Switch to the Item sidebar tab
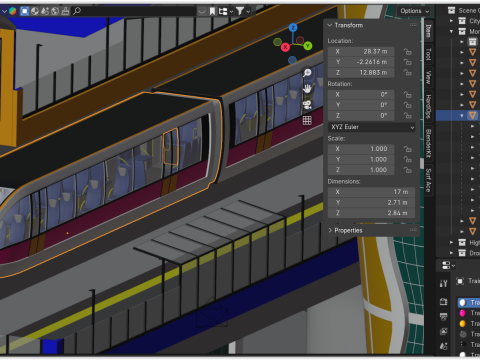The width and height of the screenshot is (480, 360). [x=429, y=31]
